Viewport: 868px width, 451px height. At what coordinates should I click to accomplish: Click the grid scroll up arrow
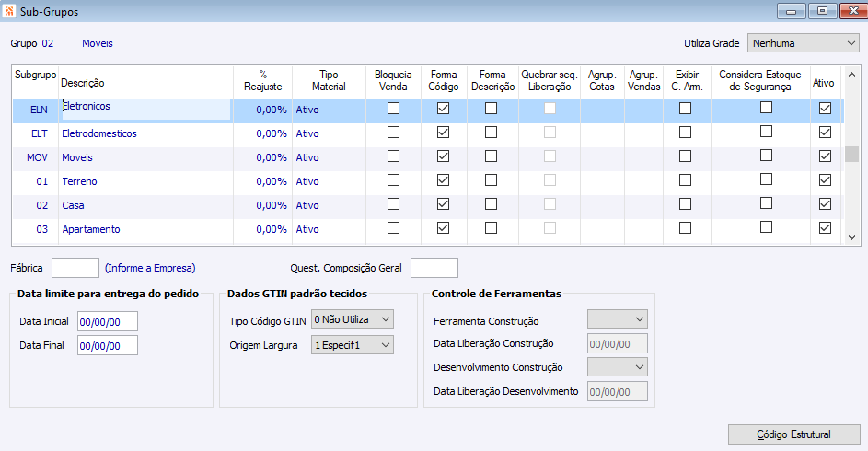pyautogui.click(x=852, y=75)
